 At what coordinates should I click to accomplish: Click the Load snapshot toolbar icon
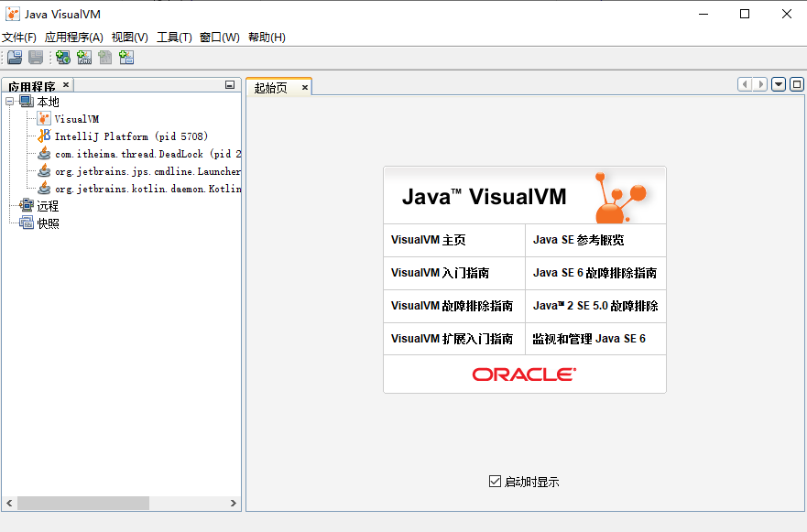[15, 58]
